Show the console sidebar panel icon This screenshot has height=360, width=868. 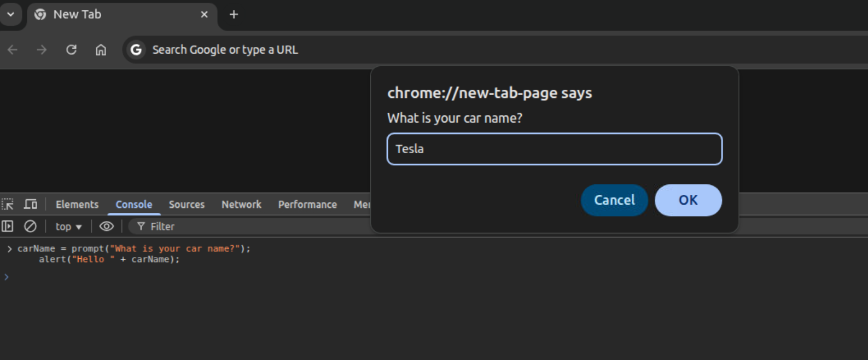tap(8, 226)
